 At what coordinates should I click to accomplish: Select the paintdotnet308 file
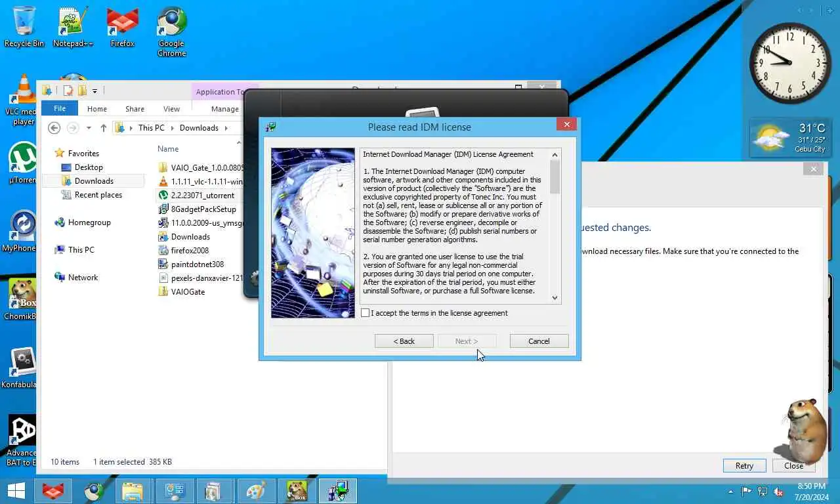pos(191,264)
